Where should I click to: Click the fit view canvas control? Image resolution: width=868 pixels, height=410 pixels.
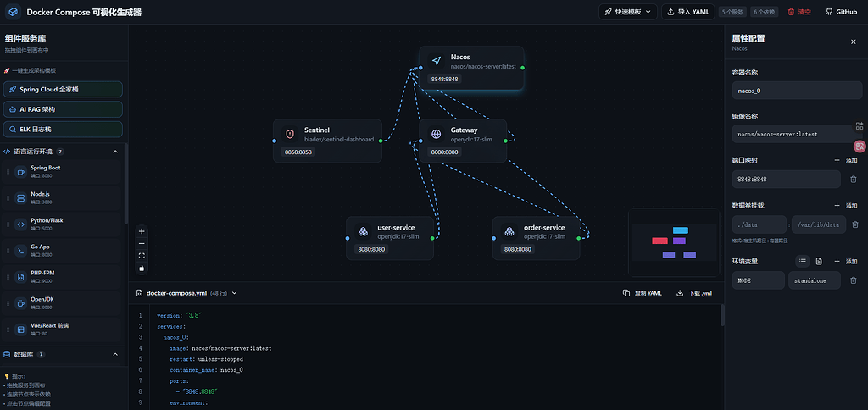point(142,256)
